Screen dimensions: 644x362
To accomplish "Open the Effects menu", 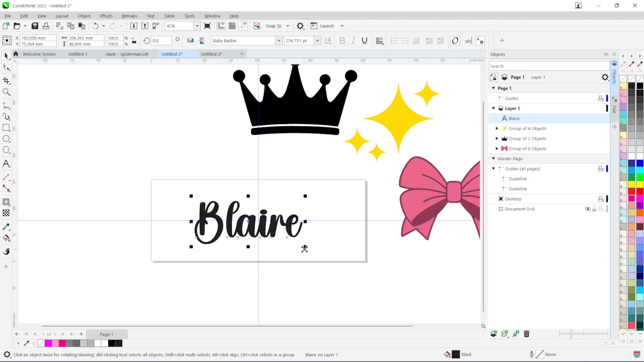I will click(x=106, y=16).
